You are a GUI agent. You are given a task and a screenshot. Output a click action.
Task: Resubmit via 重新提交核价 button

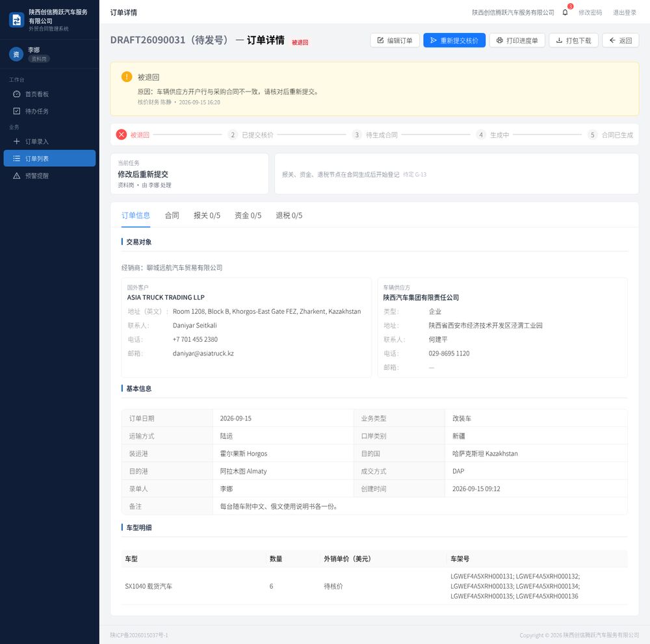pyautogui.click(x=454, y=40)
